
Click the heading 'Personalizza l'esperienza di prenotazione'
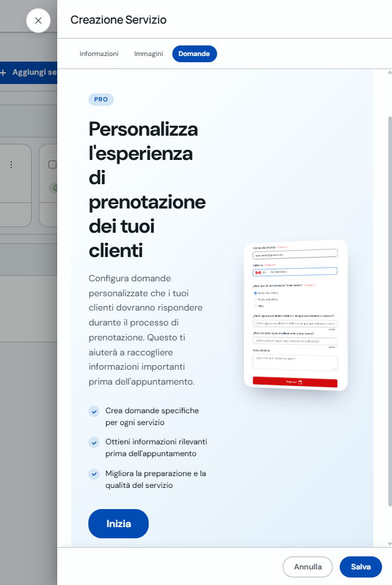pos(147,190)
